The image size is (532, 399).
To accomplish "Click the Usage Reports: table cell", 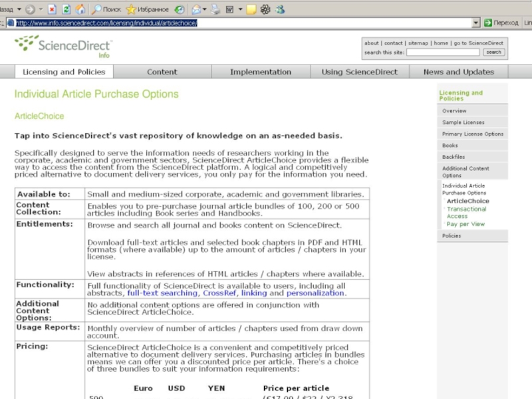I will point(49,331).
